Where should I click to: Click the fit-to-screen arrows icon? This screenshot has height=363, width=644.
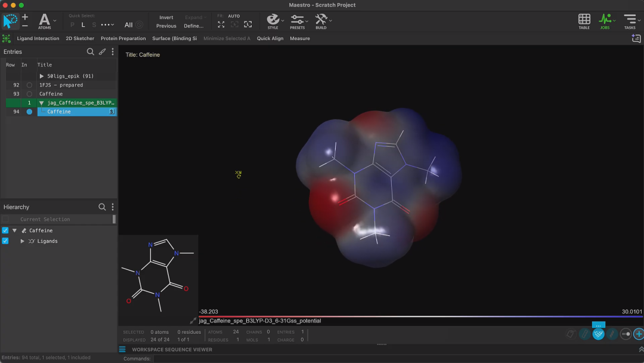[221, 24]
